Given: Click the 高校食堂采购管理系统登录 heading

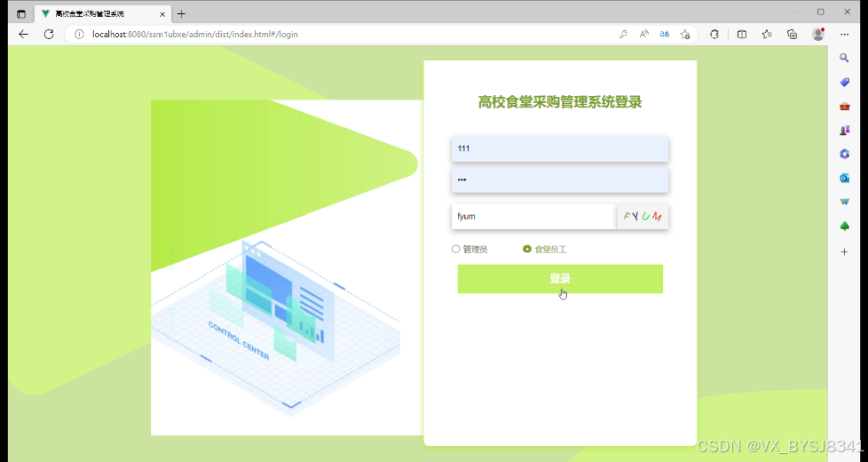Looking at the screenshot, I should coord(560,102).
